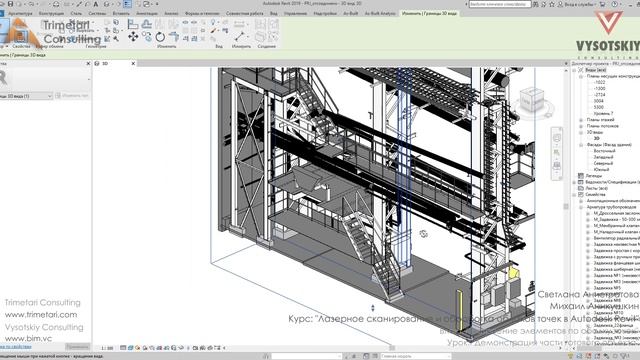This screenshot has width=640, height=360.
Task: Click the search field in the title bar
Action: pyautogui.click(x=500, y=4)
